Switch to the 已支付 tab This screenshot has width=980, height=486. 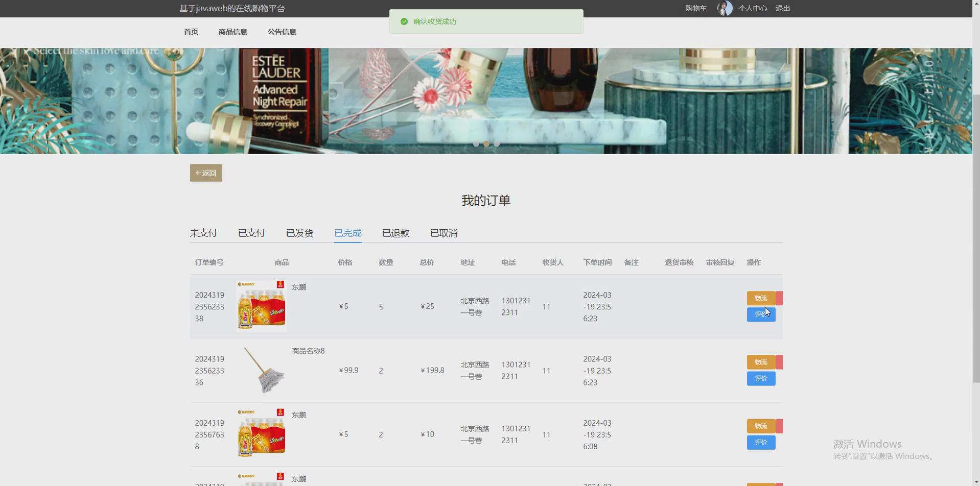[x=251, y=233]
